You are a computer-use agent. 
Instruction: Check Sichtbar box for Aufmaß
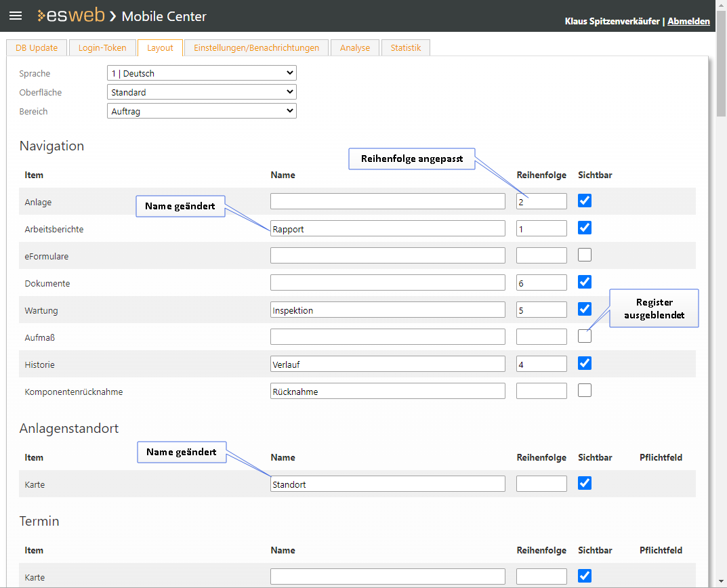tap(585, 336)
